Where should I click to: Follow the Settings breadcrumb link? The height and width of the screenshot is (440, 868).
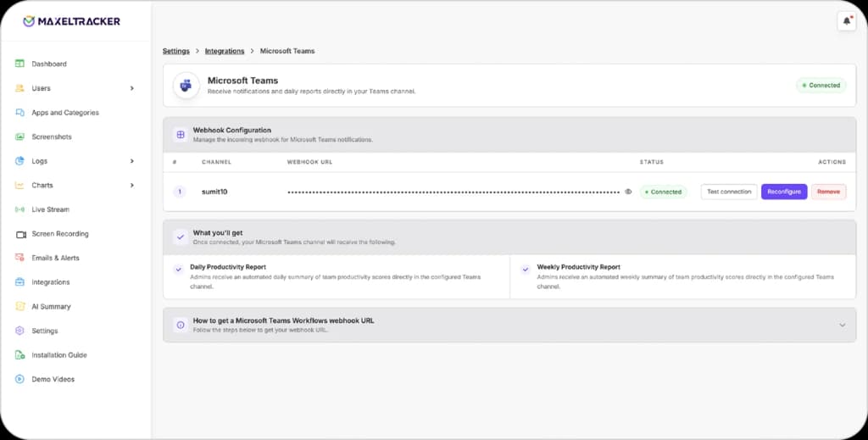pyautogui.click(x=176, y=51)
